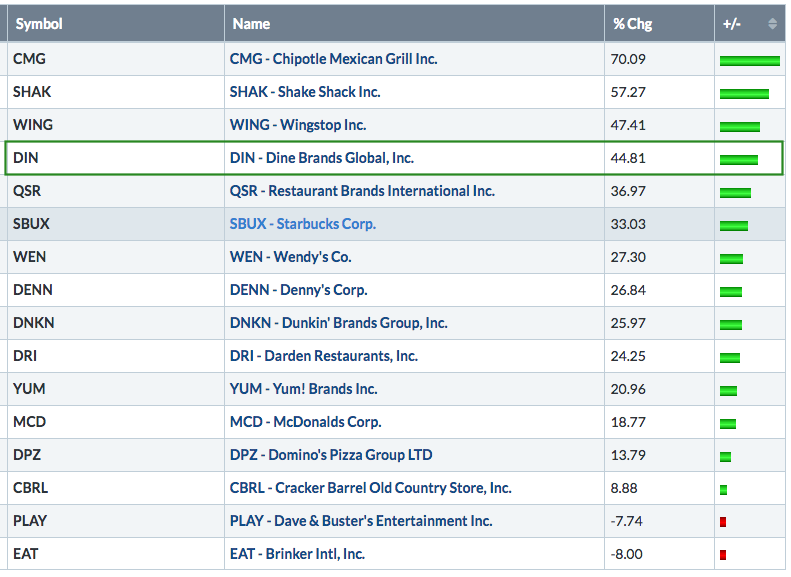
Task: Select the PLAY symbol cell
Action: [116, 521]
